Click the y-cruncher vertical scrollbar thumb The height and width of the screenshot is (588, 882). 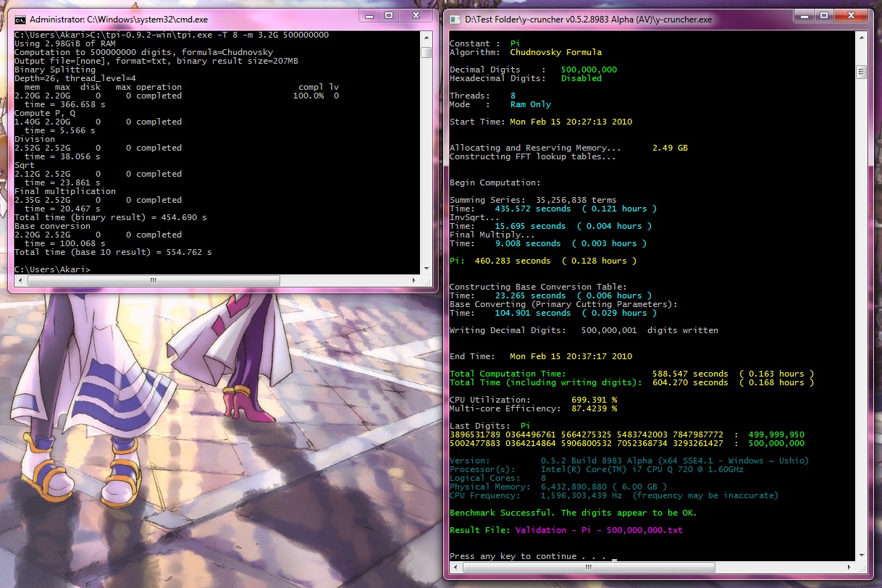[862, 72]
